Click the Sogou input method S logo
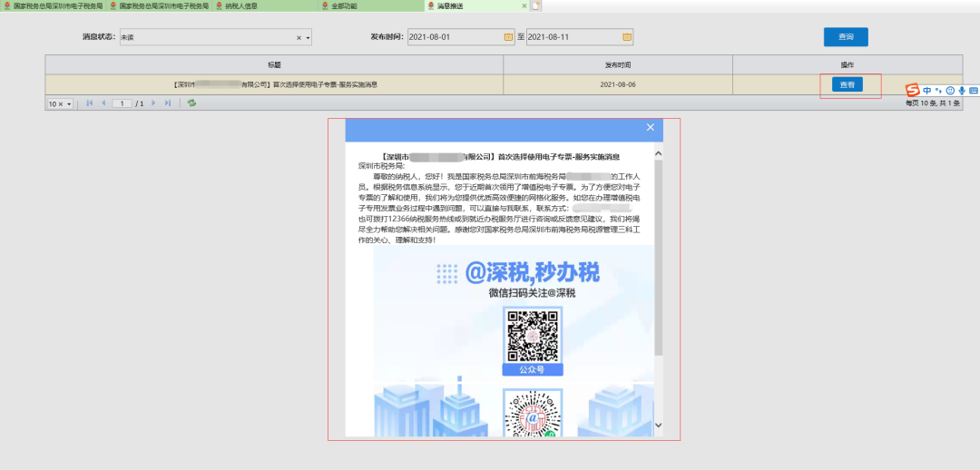 (913, 90)
